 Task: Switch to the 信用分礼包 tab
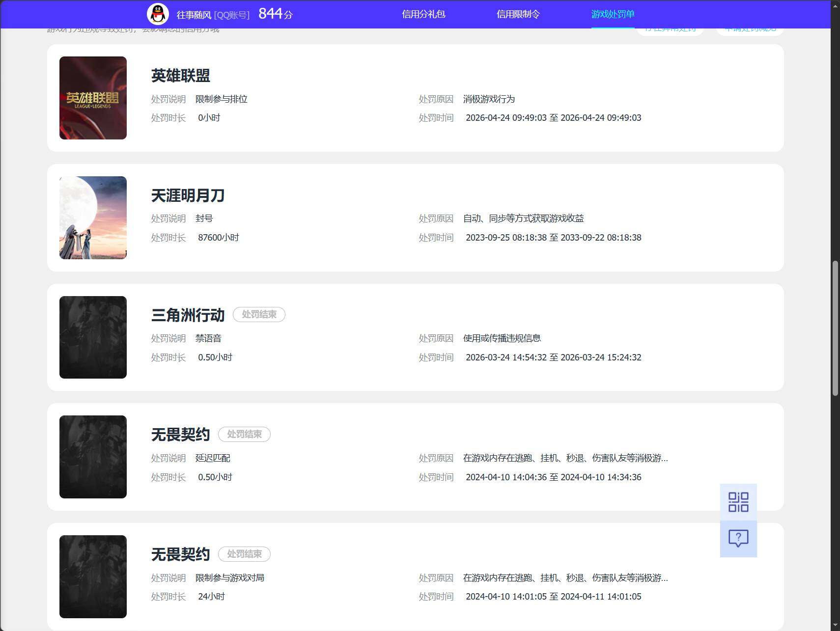423,14
